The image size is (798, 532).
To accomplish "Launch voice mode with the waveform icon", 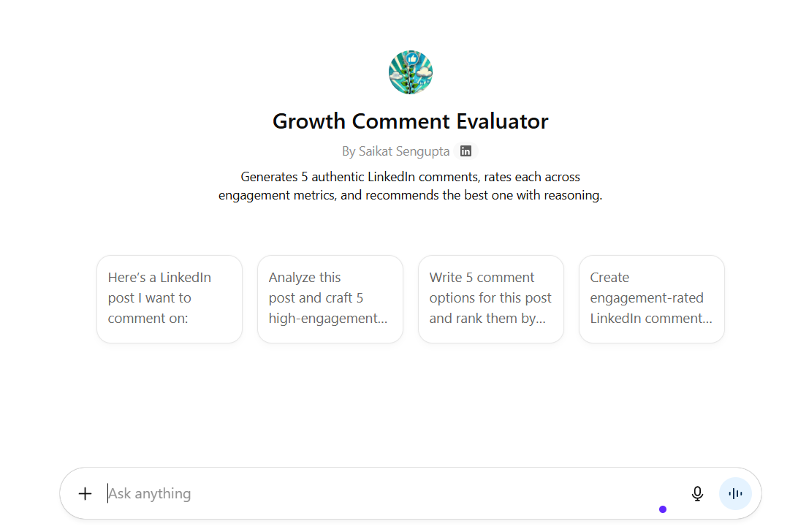I will 735,494.
